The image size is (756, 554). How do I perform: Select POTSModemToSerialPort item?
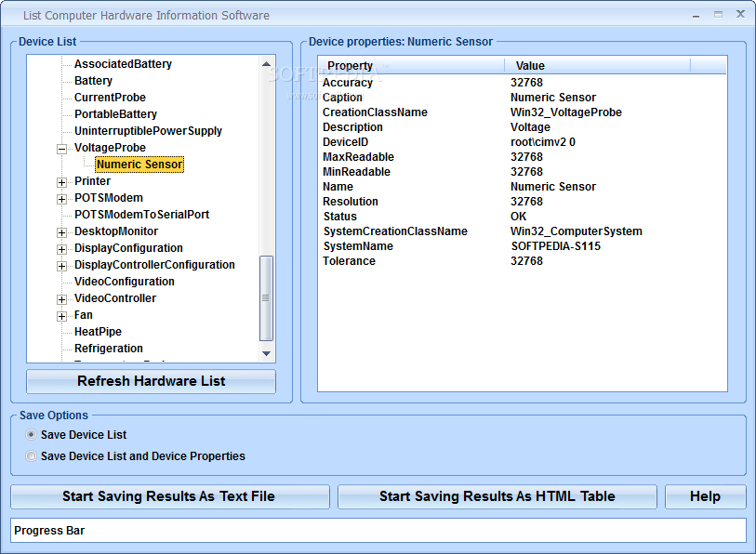(141, 215)
